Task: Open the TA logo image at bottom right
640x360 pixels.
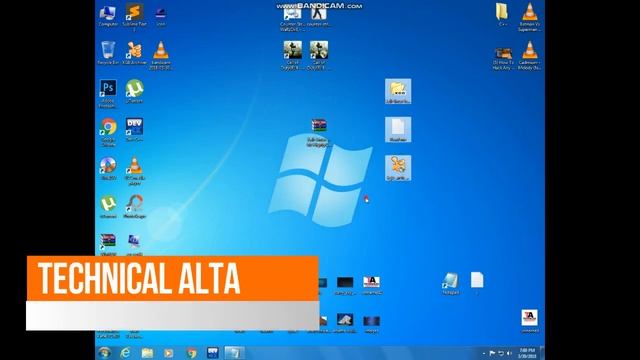Action: coord(529,321)
